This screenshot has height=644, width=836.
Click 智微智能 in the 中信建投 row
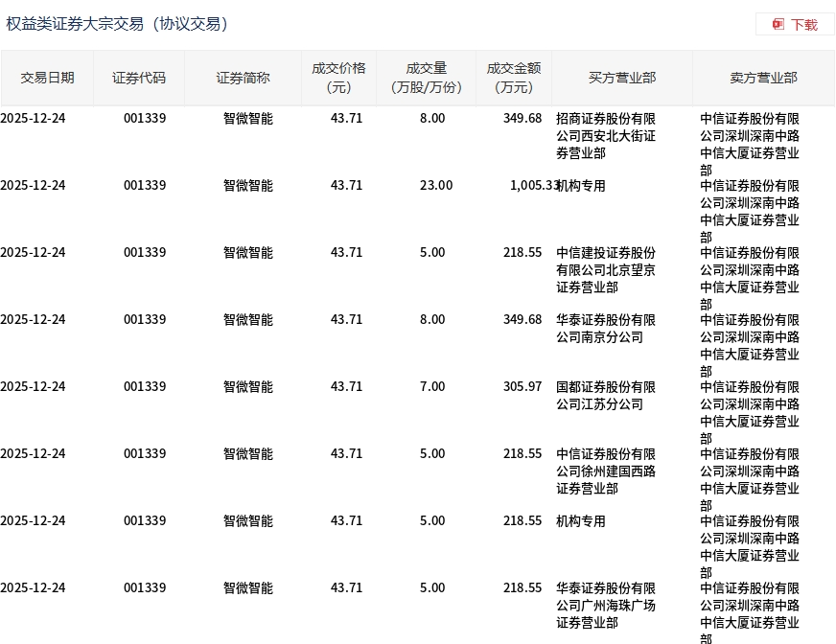click(x=248, y=253)
